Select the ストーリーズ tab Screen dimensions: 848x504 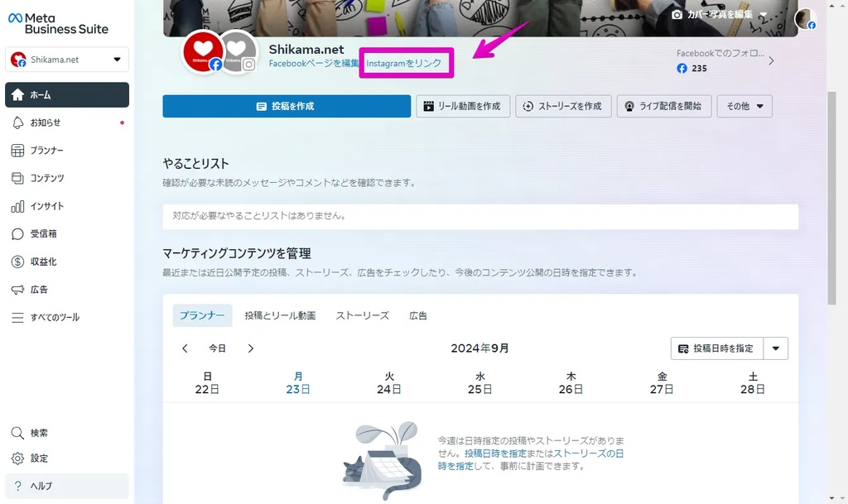coord(363,315)
